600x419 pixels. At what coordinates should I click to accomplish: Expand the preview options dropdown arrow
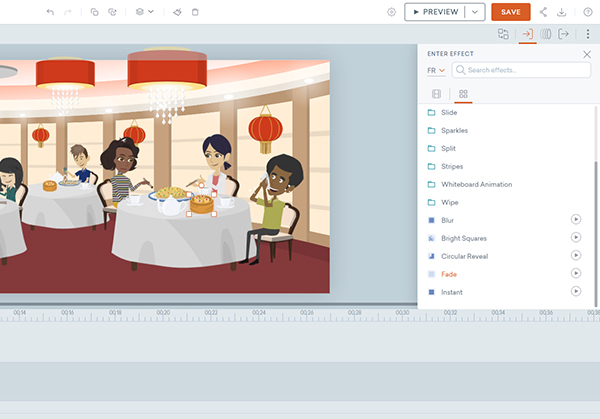pos(475,12)
